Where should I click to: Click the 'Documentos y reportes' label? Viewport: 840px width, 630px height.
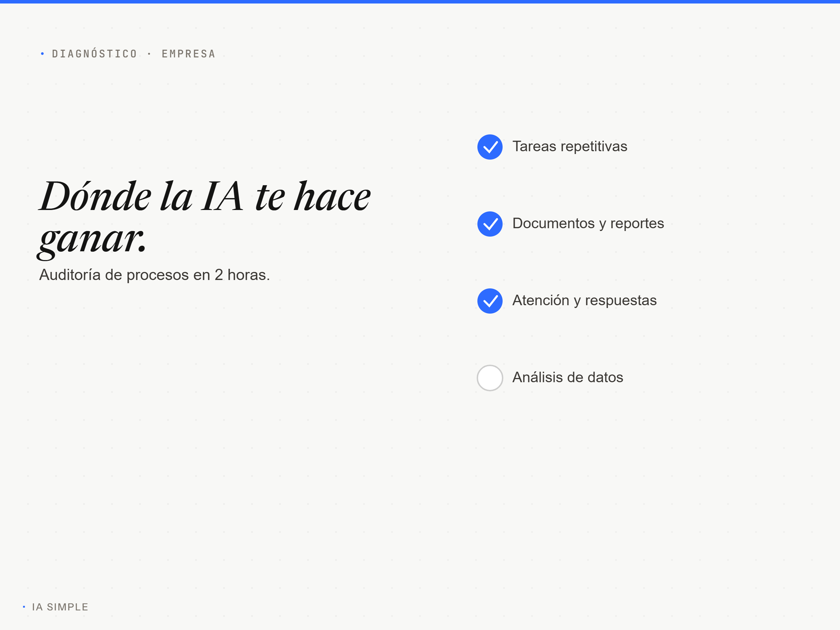click(x=588, y=224)
